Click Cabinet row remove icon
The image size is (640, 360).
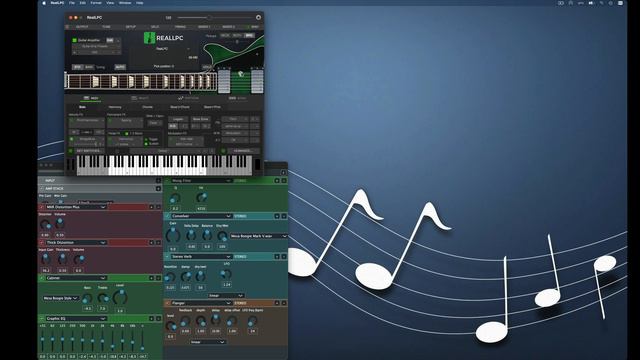click(x=158, y=278)
